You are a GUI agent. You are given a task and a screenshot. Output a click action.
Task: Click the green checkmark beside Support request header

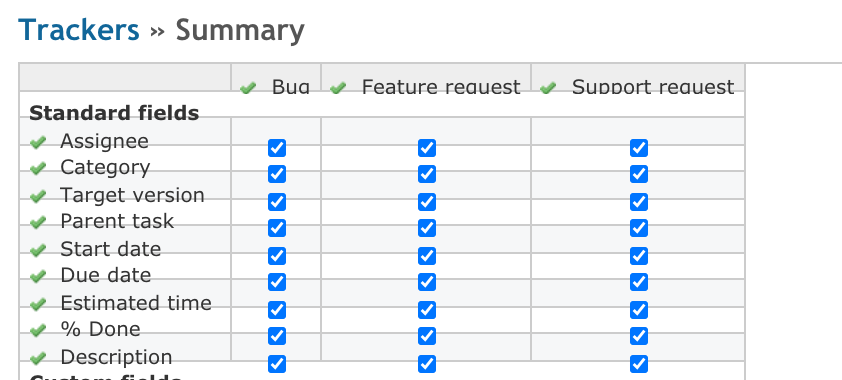(x=548, y=89)
